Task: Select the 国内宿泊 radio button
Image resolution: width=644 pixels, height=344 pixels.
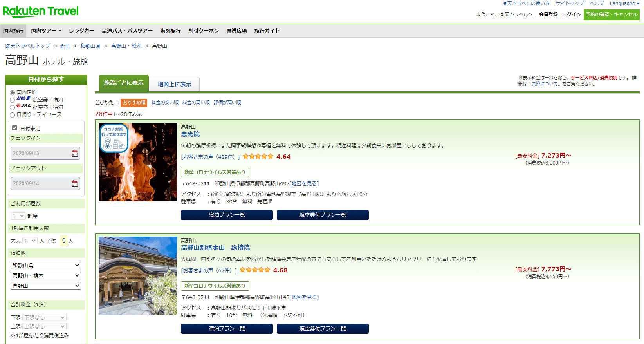Action: point(13,93)
